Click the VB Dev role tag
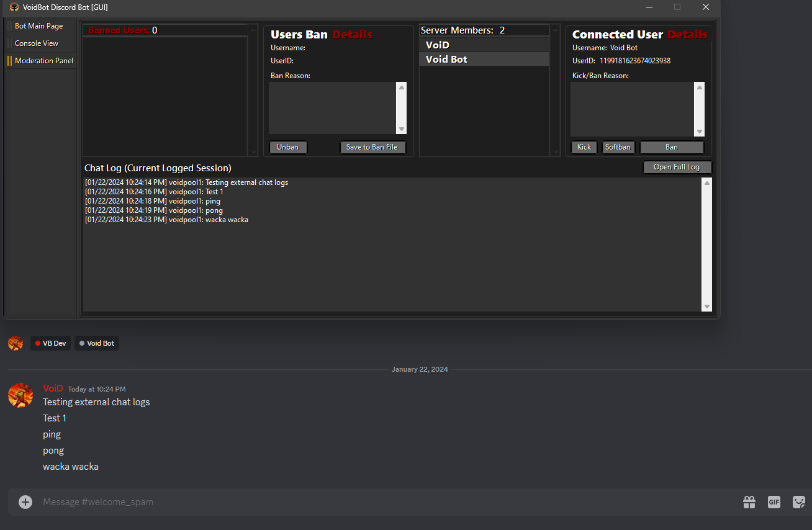The image size is (812, 530). (x=50, y=343)
